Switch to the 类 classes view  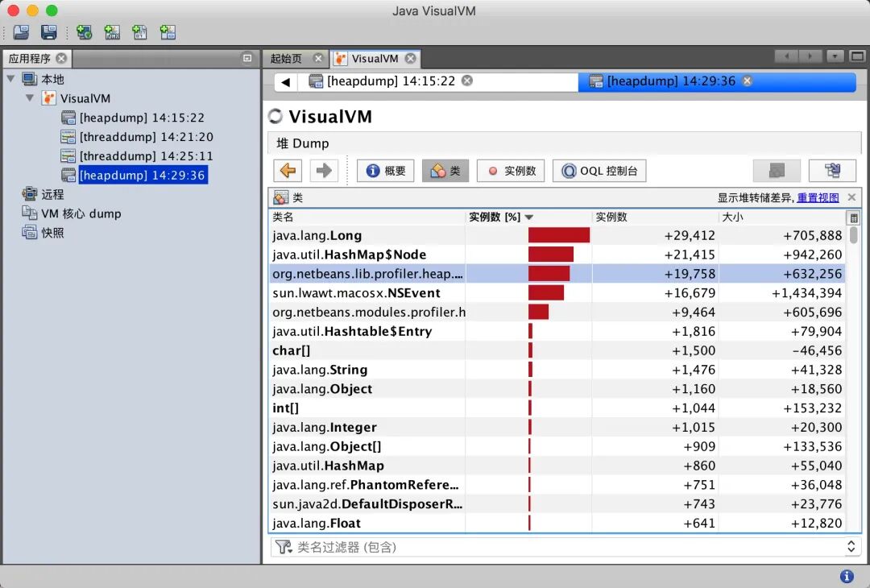tap(445, 170)
